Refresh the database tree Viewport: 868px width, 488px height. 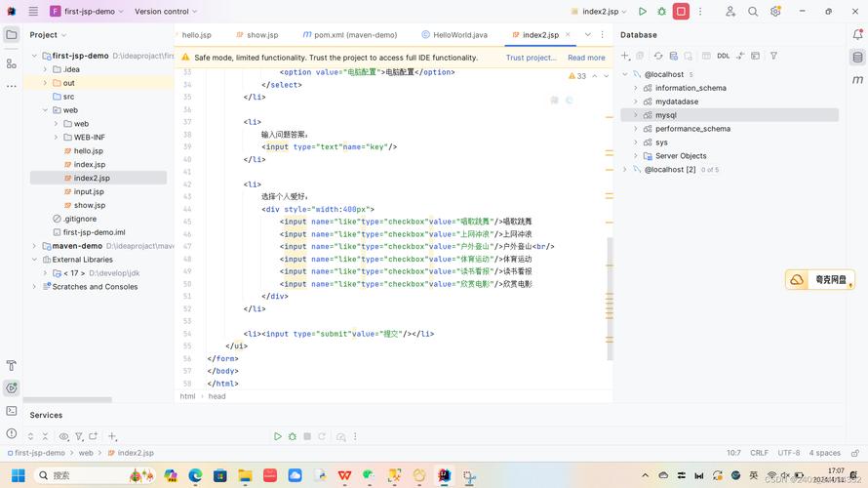[658, 56]
